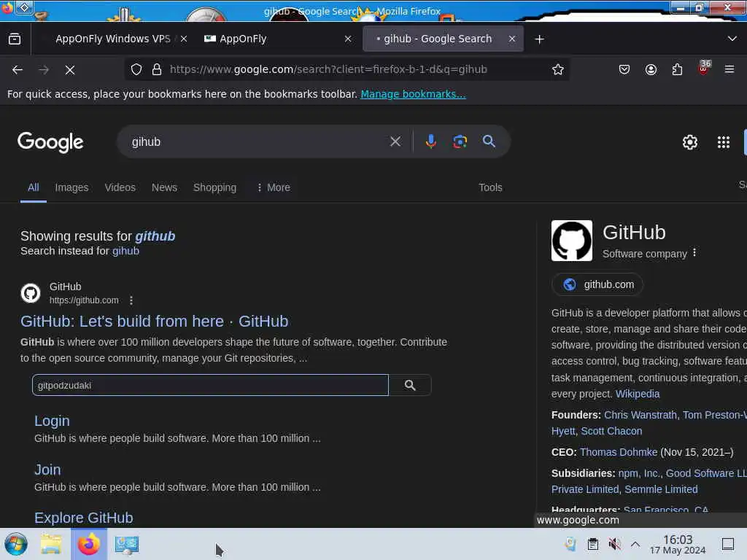Image resolution: width=747 pixels, height=560 pixels.
Task: Open the Thomas Dohmke CEO link
Action: click(x=619, y=452)
